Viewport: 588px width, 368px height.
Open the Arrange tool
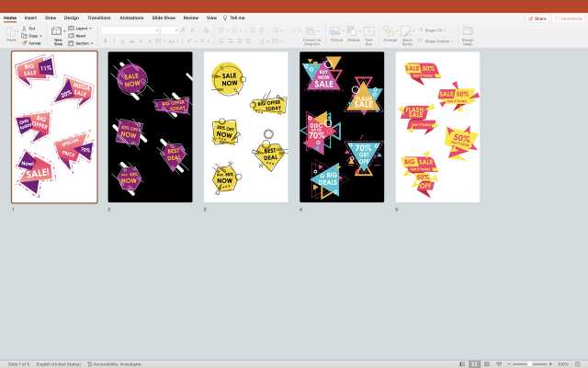390,33
